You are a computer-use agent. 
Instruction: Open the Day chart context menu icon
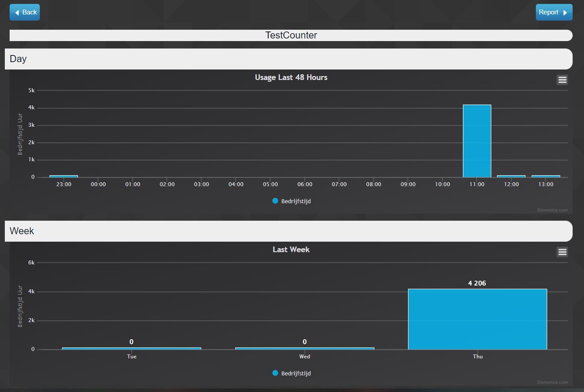tap(562, 80)
